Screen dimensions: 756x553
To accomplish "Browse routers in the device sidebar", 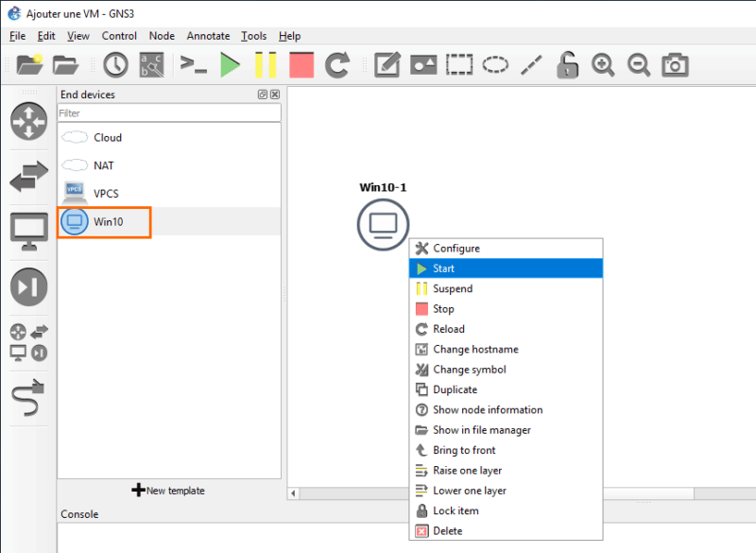I will (x=28, y=122).
